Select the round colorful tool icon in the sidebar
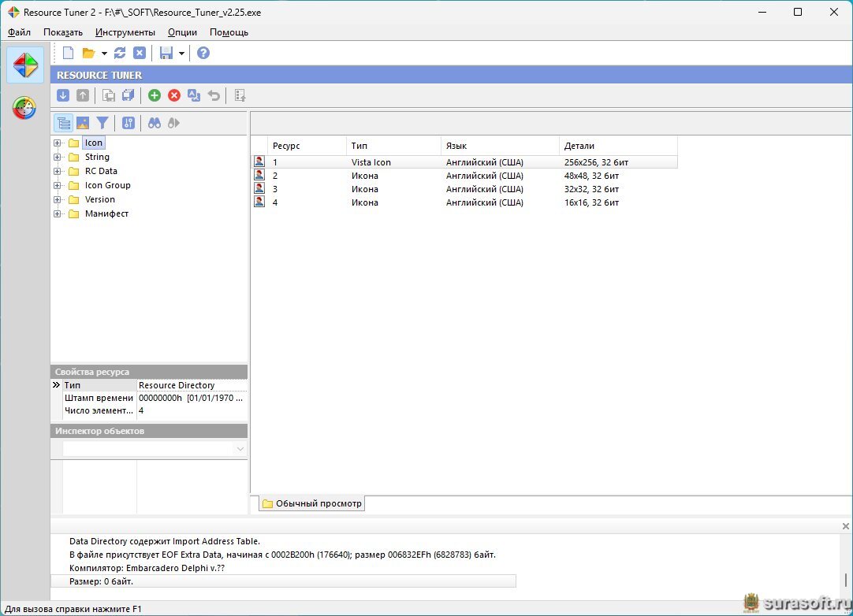The width and height of the screenshot is (853, 616). [24, 108]
